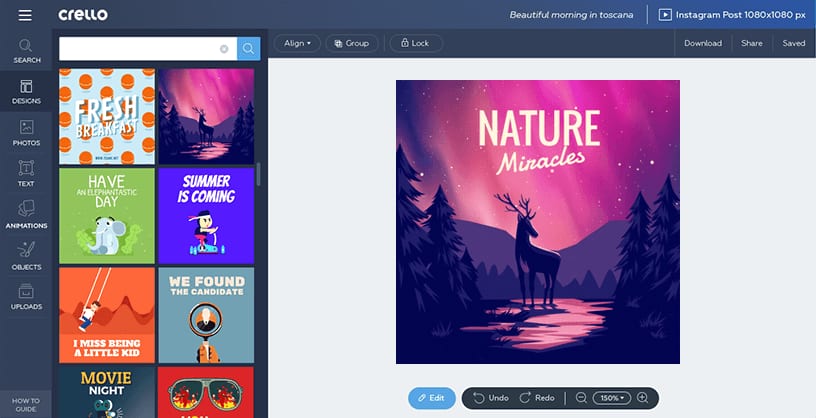The width and height of the screenshot is (816, 418).
Task: Click the Download menu item
Action: click(x=703, y=43)
